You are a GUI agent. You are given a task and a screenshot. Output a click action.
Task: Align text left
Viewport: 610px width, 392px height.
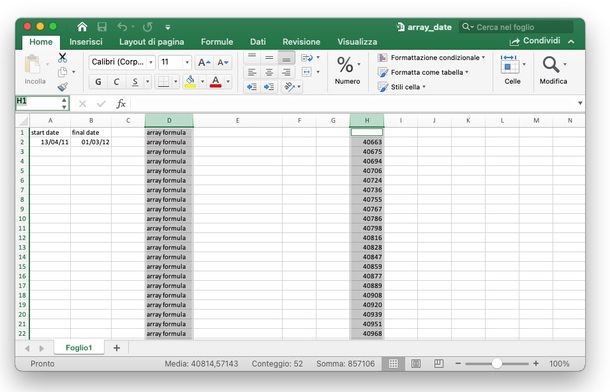(x=252, y=72)
